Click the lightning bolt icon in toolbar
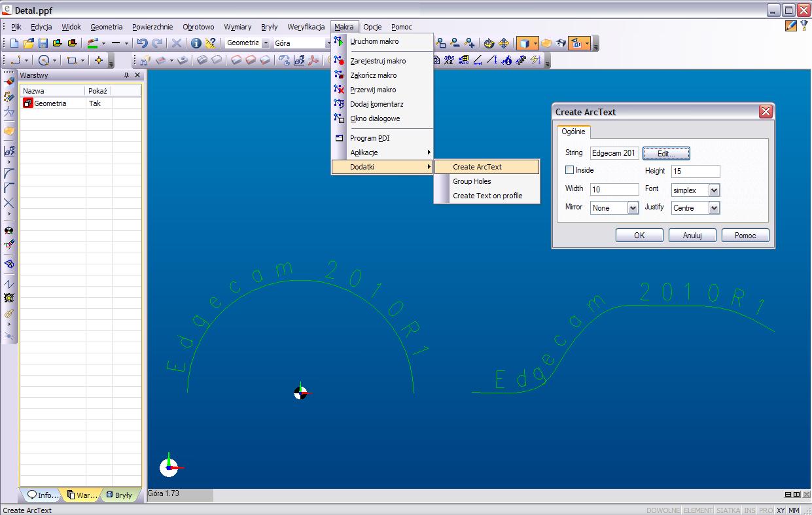The height and width of the screenshot is (515, 812). click(x=535, y=60)
